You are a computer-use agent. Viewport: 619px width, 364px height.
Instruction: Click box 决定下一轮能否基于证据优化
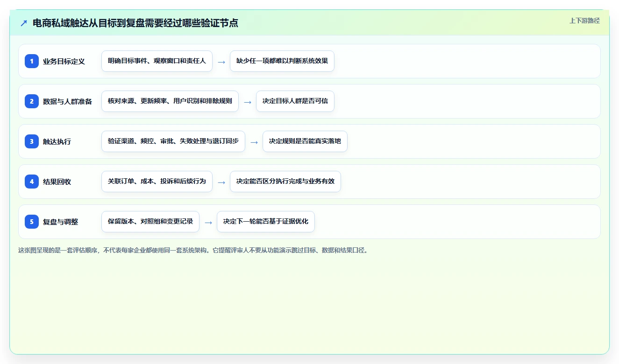click(x=266, y=222)
